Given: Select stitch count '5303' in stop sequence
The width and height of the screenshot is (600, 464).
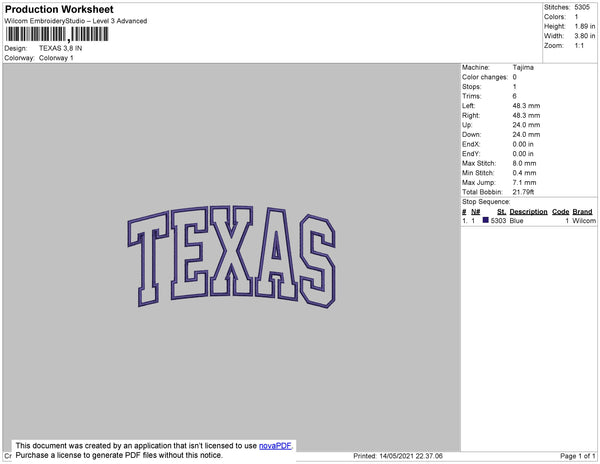Looking at the screenshot, I should point(498,221).
